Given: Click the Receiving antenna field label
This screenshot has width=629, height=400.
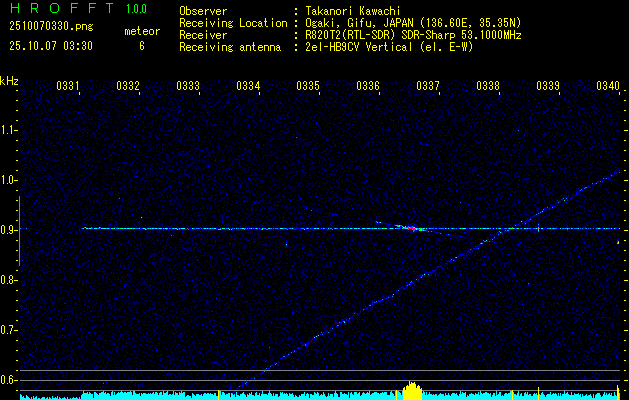Looking at the screenshot, I should (230, 47).
